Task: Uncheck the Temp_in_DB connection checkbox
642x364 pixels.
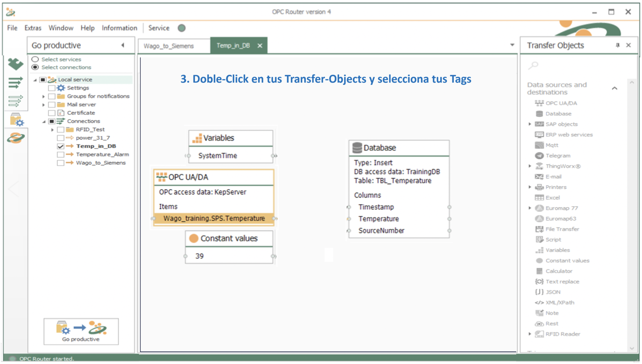Action: point(61,146)
